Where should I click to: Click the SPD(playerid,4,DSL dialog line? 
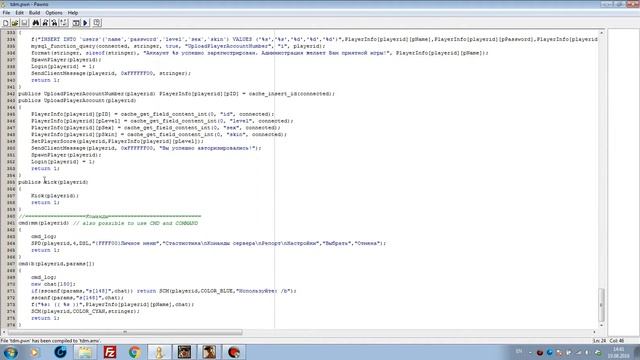[208, 243]
